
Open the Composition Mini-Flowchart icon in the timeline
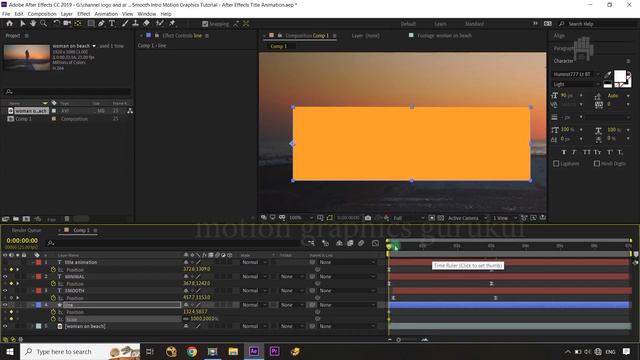[311, 243]
